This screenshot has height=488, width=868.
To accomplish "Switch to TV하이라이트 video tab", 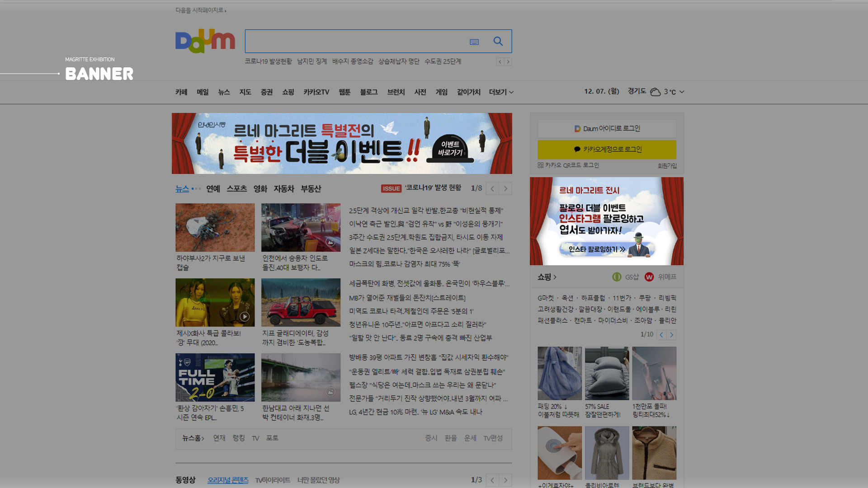I will 273,480.
